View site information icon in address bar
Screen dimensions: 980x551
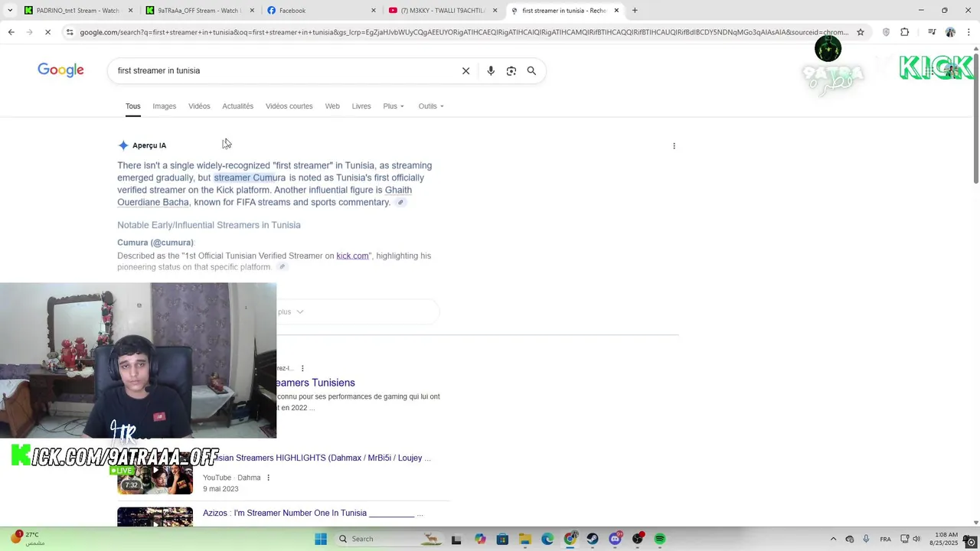[70, 32]
